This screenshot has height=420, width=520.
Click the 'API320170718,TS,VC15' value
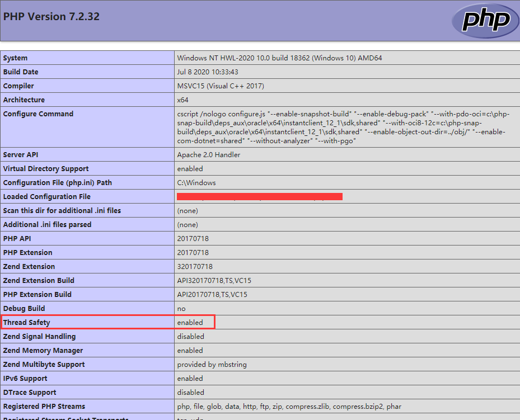tap(214, 280)
